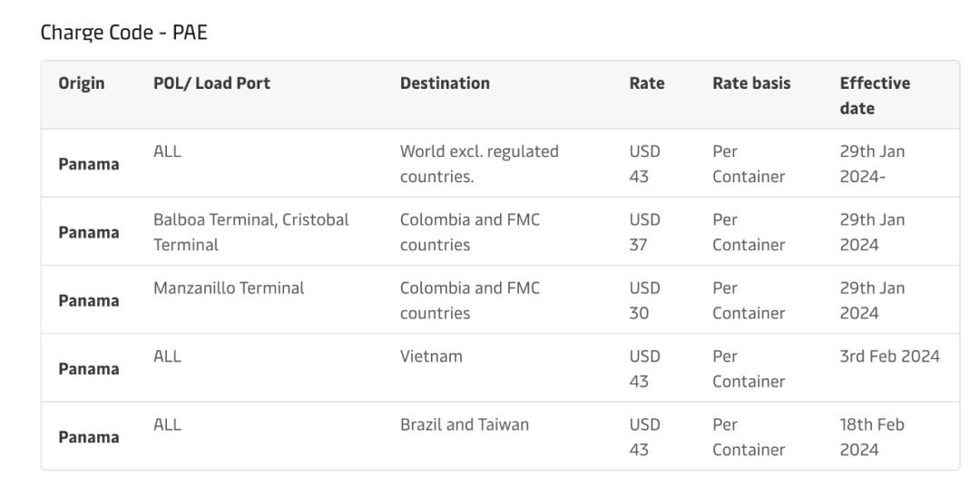Select the "USD 37" rate cell
Viewport: 980px width, 487px height.
(644, 232)
